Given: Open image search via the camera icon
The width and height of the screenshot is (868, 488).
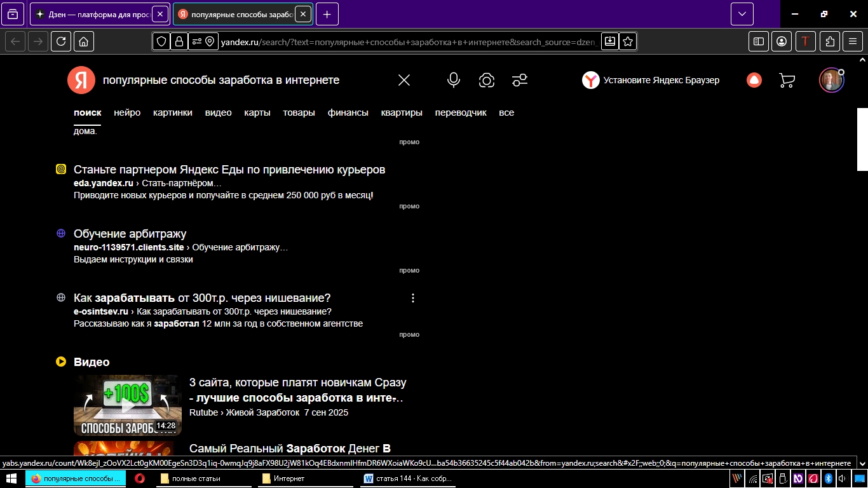Looking at the screenshot, I should click(486, 80).
